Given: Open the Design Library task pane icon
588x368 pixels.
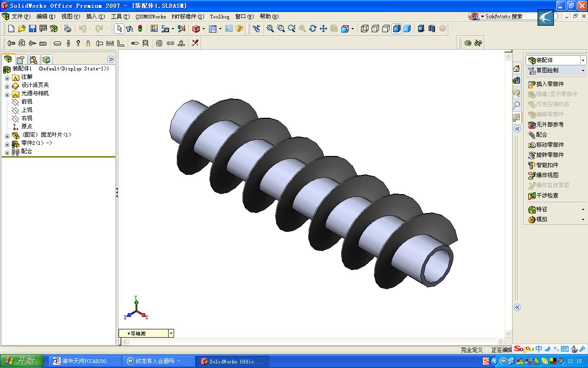Looking at the screenshot, I should (516, 80).
